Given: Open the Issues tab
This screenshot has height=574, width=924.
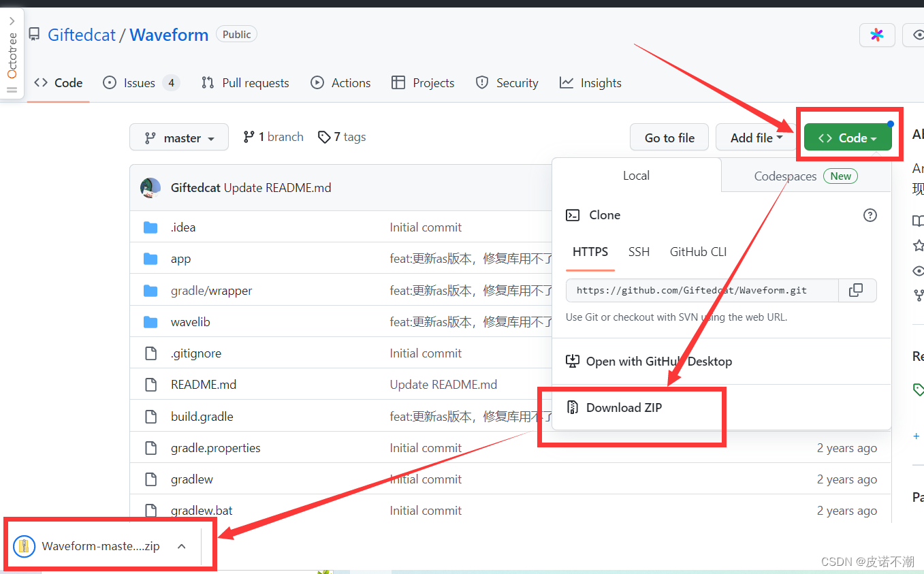Looking at the screenshot, I should (x=141, y=83).
